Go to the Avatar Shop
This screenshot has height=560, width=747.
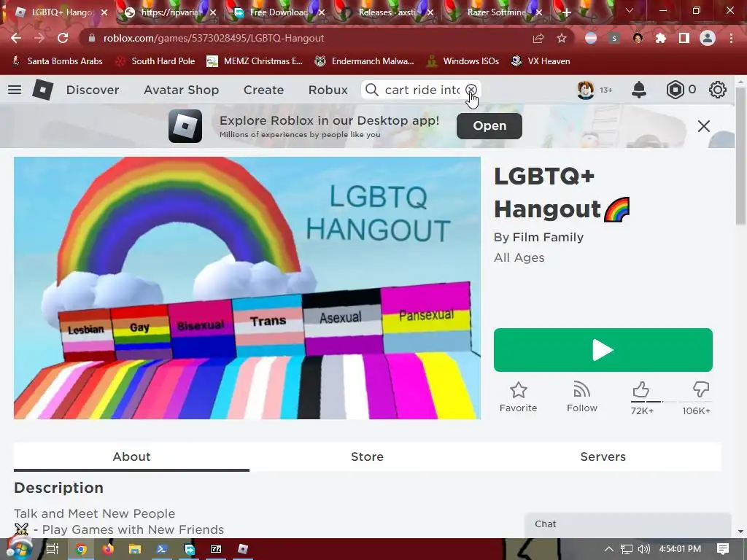[182, 90]
